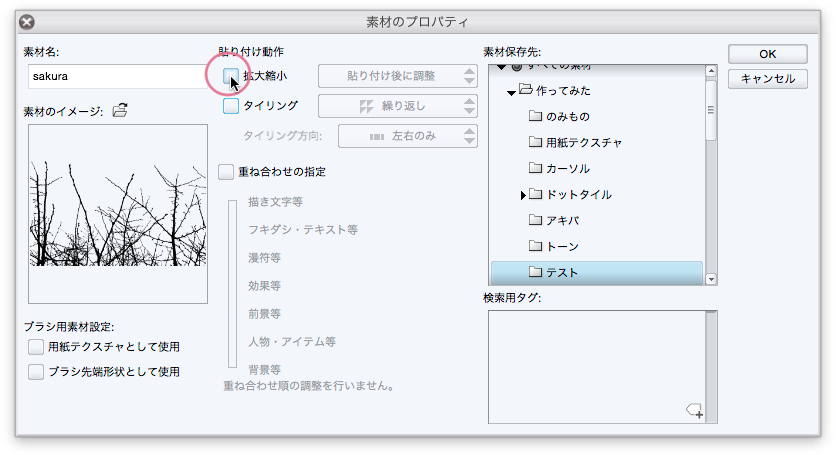Image resolution: width=836 pixels, height=455 pixels.
Task: Click the folder tree scroll up arrow
Action: 711,71
